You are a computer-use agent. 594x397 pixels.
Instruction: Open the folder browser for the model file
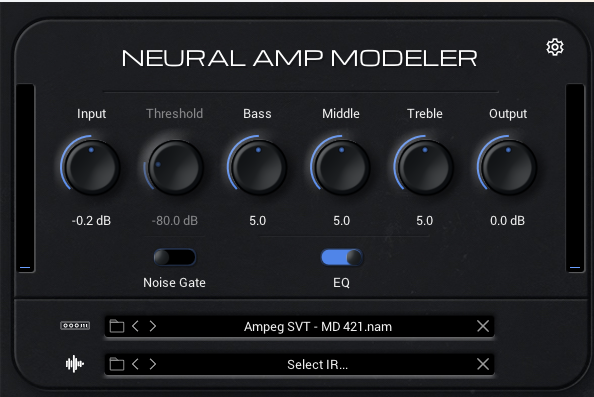click(x=117, y=326)
